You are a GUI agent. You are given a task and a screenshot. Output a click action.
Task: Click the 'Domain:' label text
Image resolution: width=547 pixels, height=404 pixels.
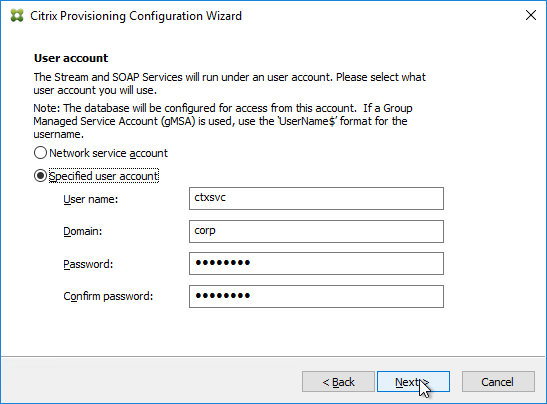[x=83, y=231]
